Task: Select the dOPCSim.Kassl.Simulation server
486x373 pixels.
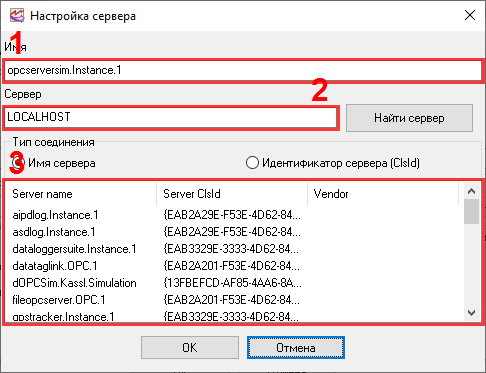Action: [74, 283]
